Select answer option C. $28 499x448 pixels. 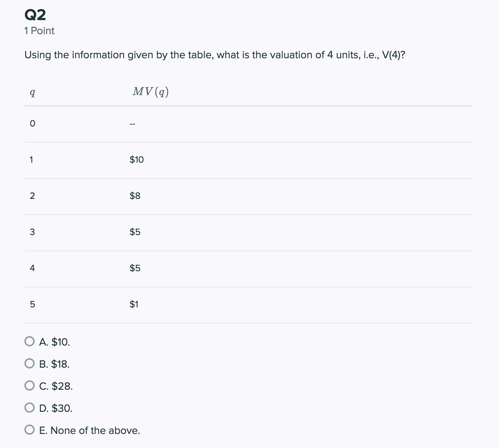pyautogui.click(x=30, y=386)
